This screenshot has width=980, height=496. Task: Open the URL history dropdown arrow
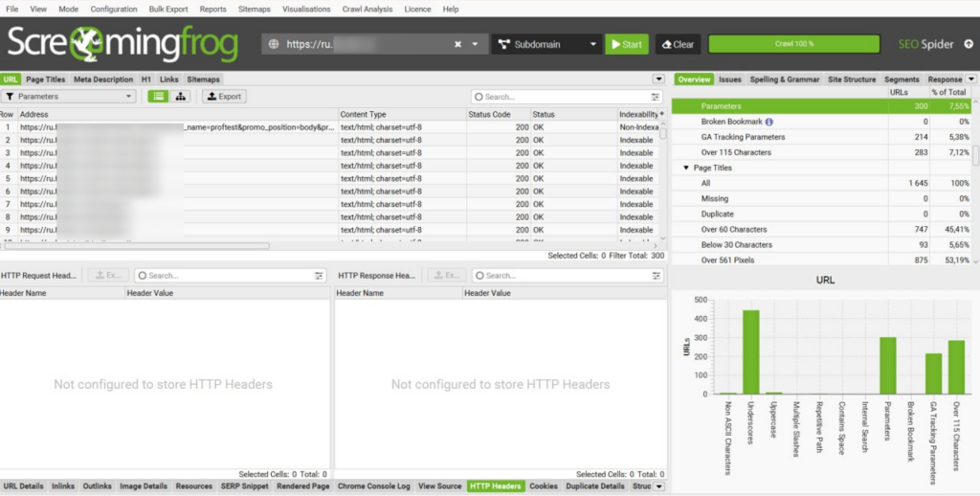point(475,44)
